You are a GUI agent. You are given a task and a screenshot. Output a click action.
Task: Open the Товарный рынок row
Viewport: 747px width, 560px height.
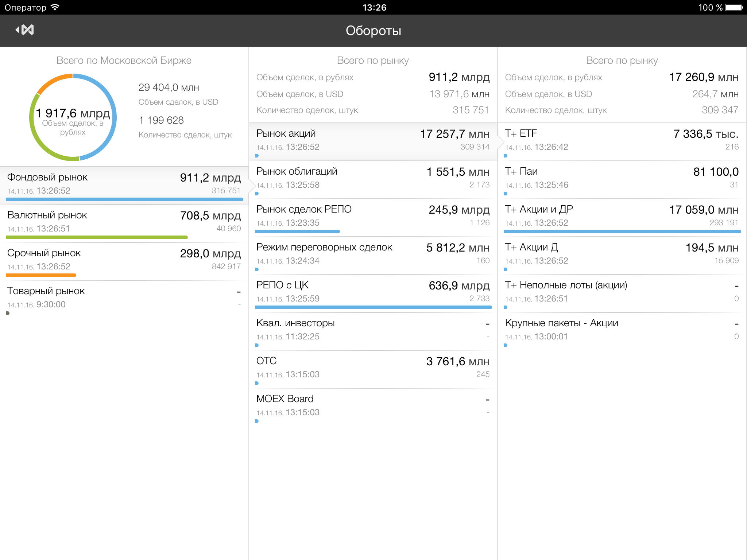[x=124, y=297]
